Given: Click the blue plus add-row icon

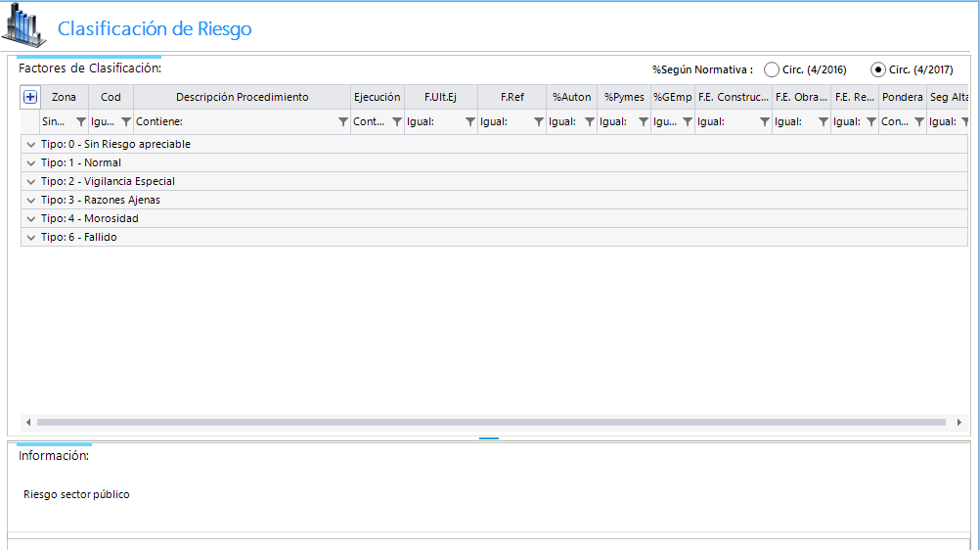Looking at the screenshot, I should [30, 97].
